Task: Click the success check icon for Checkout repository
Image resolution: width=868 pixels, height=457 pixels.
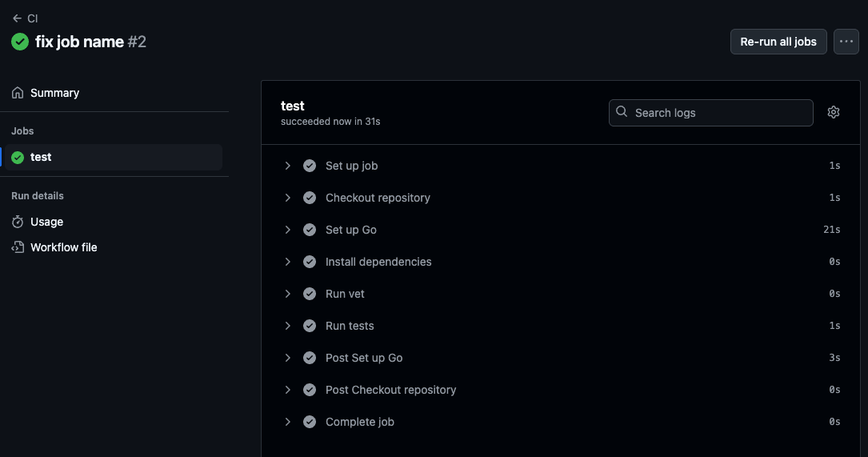Action: pos(310,198)
